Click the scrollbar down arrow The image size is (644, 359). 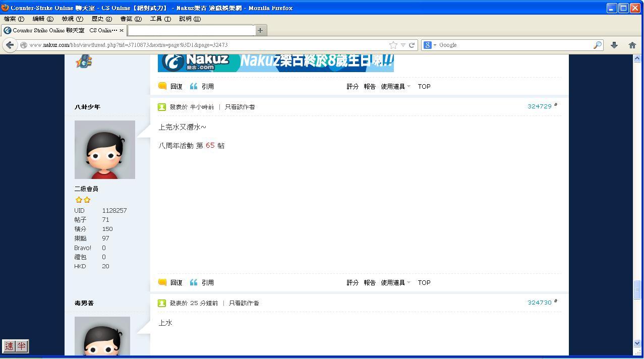[x=637, y=343]
